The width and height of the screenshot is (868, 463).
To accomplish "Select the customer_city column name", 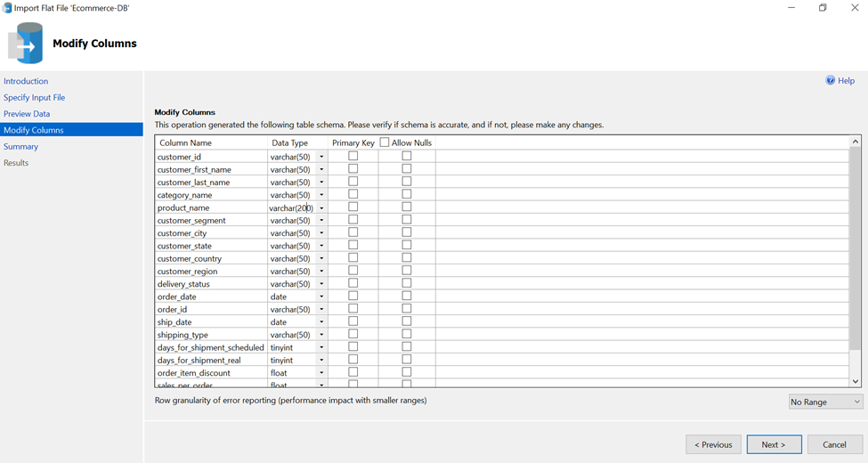I will (x=182, y=233).
